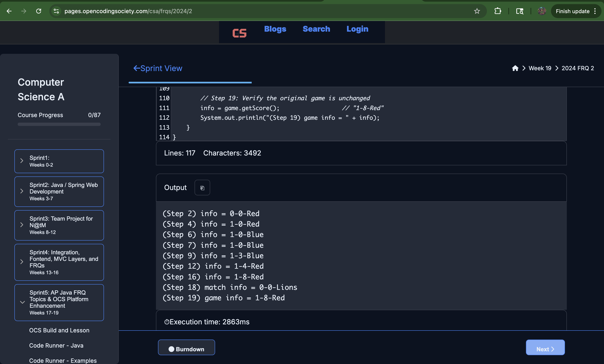Click the Course Progress bar
Viewport: 604px width, 364px height.
tap(59, 124)
